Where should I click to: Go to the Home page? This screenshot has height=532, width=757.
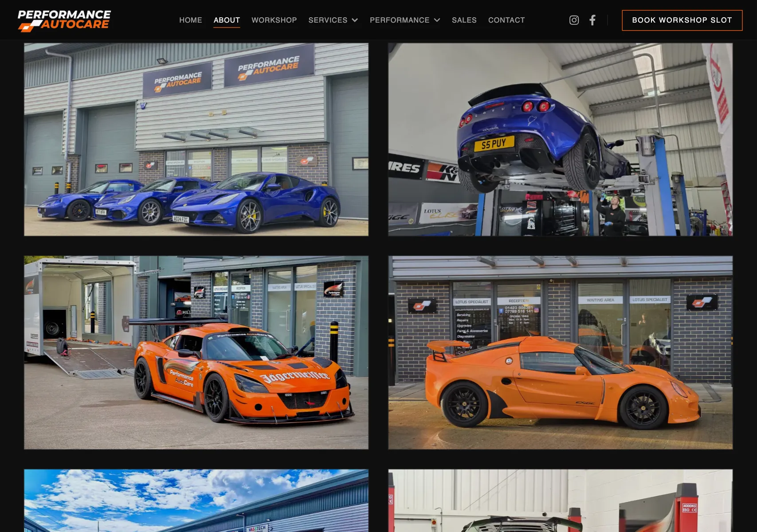point(191,20)
